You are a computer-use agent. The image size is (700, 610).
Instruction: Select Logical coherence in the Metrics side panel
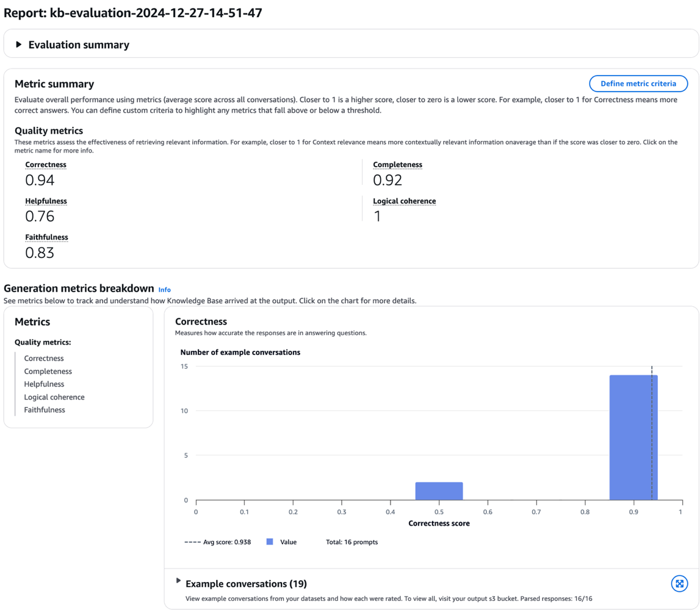pyautogui.click(x=54, y=396)
